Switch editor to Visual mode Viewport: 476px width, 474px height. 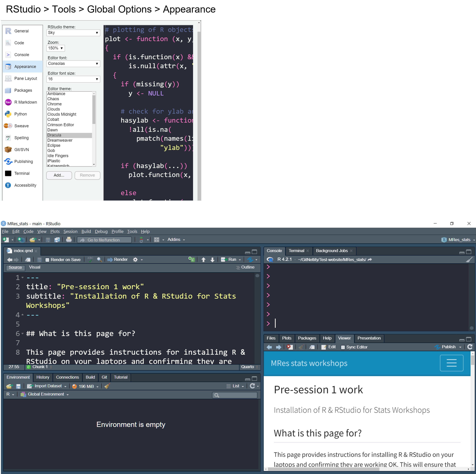35,267
